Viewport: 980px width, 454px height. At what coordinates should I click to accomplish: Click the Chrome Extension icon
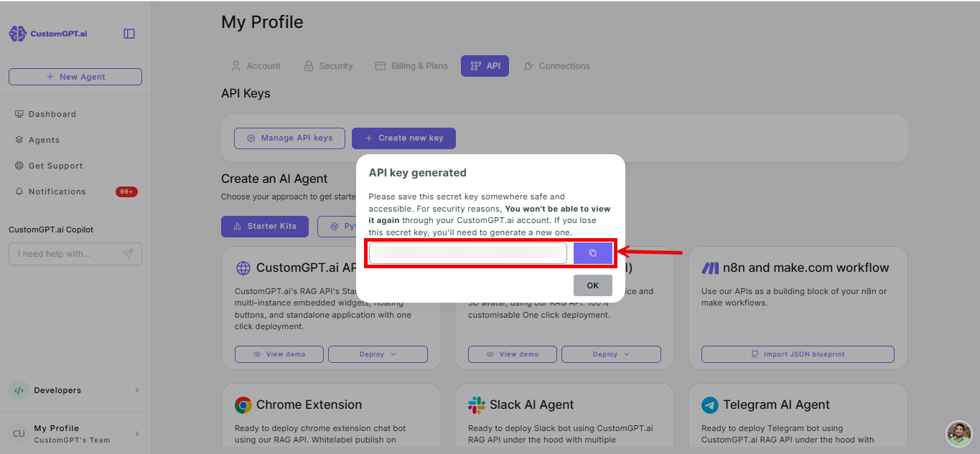(243, 405)
